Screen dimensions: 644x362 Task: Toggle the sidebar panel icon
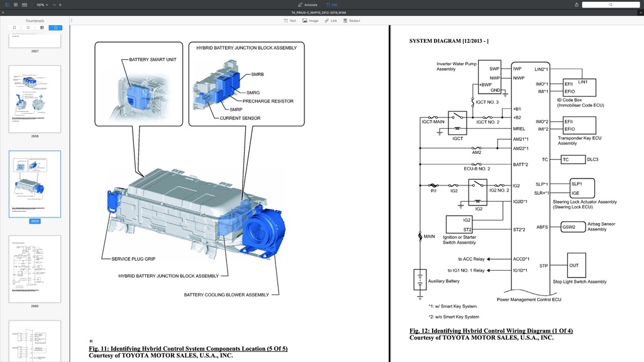pos(7,5)
